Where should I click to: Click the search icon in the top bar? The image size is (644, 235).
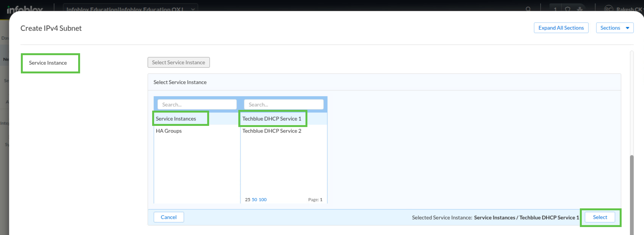(528, 9)
